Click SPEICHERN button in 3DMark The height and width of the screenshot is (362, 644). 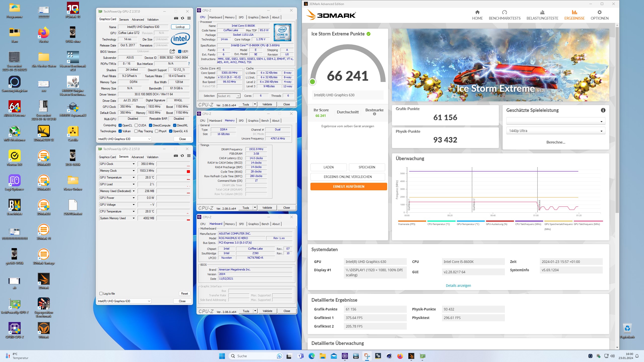[367, 167]
